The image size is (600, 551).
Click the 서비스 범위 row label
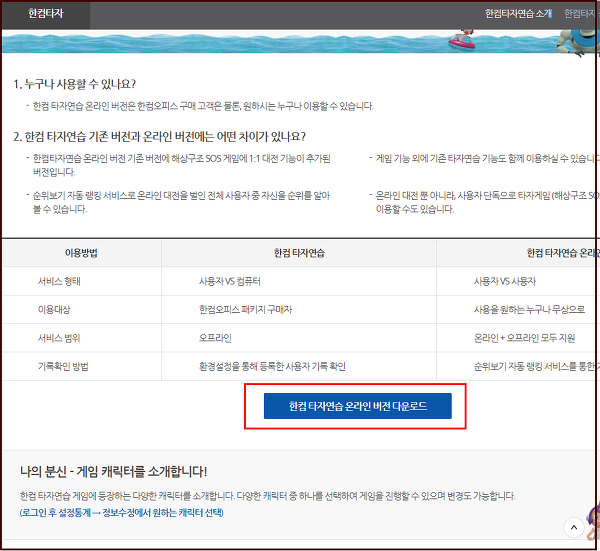59,338
